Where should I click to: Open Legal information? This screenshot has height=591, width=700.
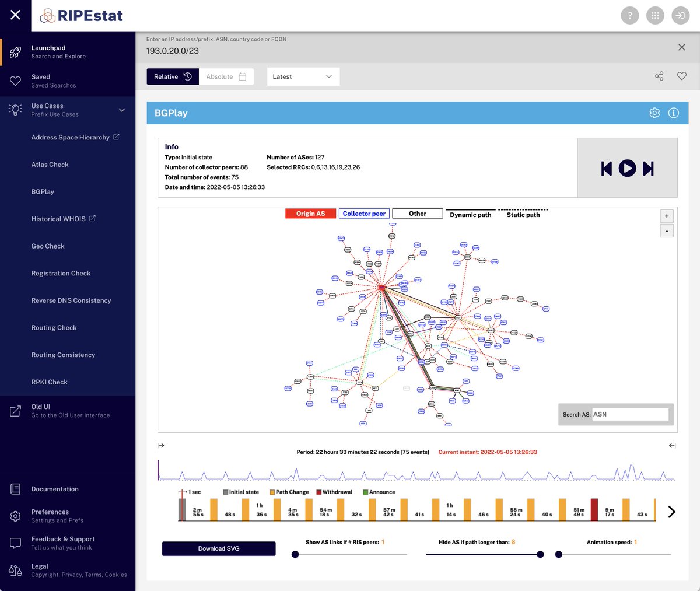[79, 571]
